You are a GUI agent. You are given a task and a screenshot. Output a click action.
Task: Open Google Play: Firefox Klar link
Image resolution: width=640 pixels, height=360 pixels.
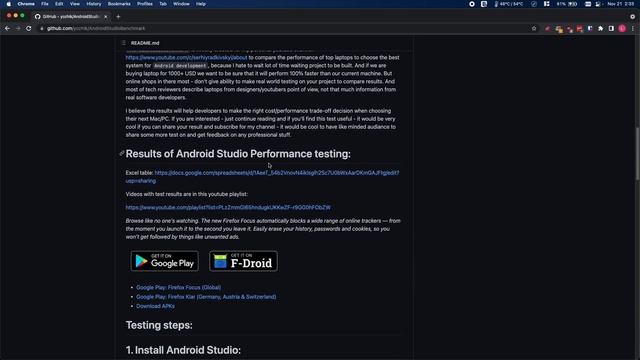click(x=206, y=297)
